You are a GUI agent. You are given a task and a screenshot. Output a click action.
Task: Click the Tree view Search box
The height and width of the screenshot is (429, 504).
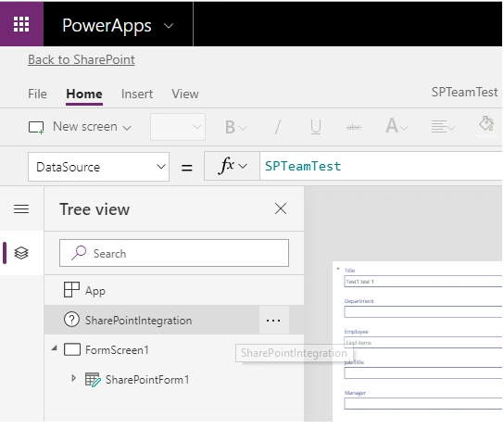174,253
